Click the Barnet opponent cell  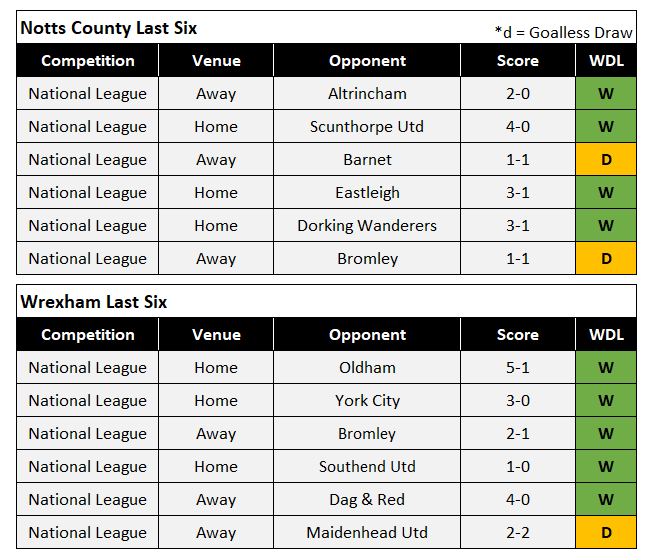(x=367, y=160)
